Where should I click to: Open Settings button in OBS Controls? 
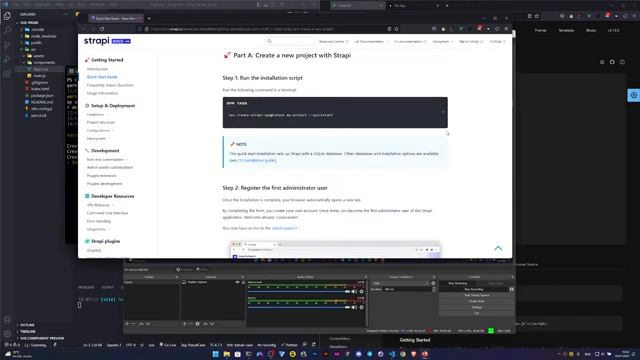[x=477, y=307]
